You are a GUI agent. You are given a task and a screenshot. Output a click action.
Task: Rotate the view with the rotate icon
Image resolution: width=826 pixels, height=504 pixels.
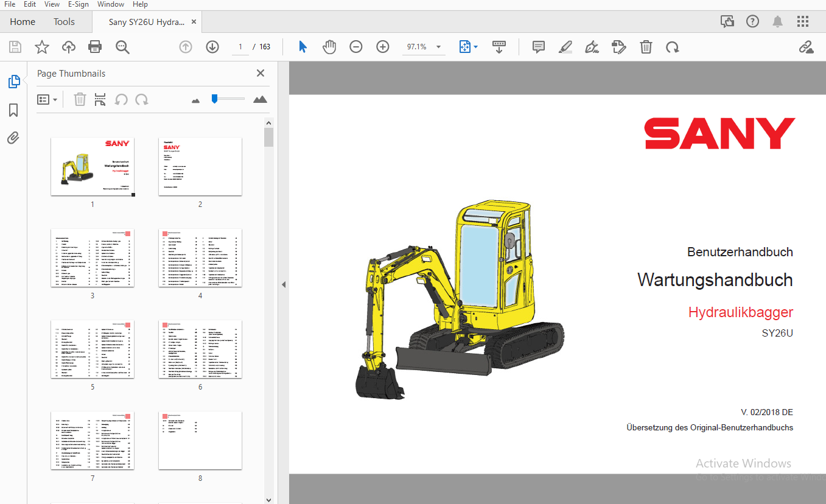(x=673, y=47)
